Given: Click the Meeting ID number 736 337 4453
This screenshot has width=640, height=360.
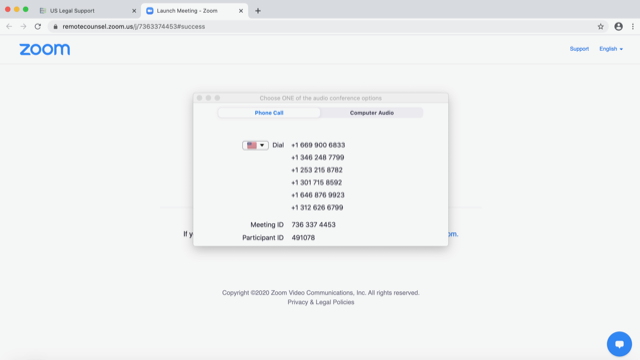Looking at the screenshot, I should click(x=313, y=225).
